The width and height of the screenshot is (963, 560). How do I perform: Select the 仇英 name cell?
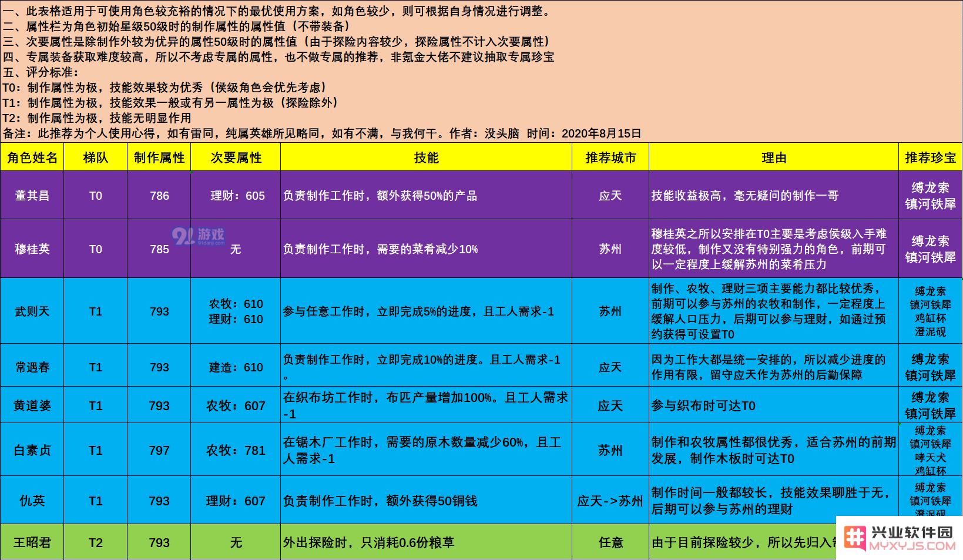point(32,501)
